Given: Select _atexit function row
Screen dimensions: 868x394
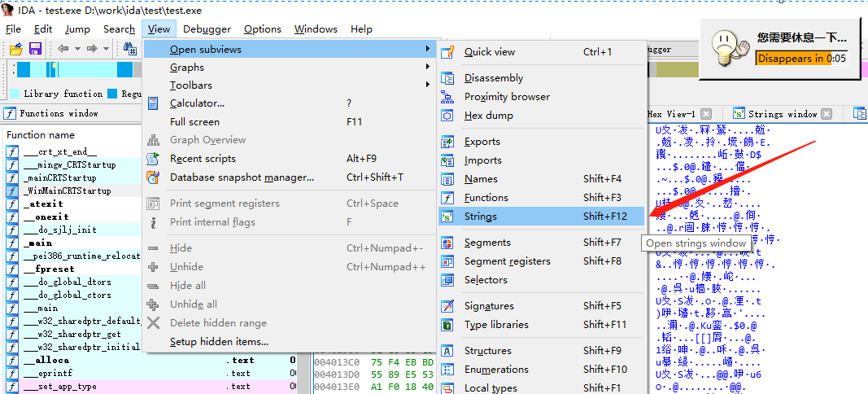Looking at the screenshot, I should point(72,204).
